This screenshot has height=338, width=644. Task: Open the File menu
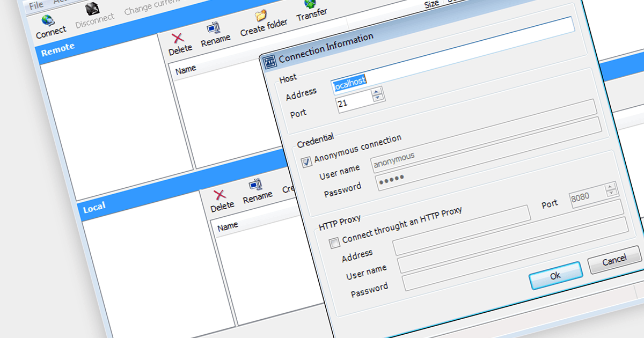(35, 5)
